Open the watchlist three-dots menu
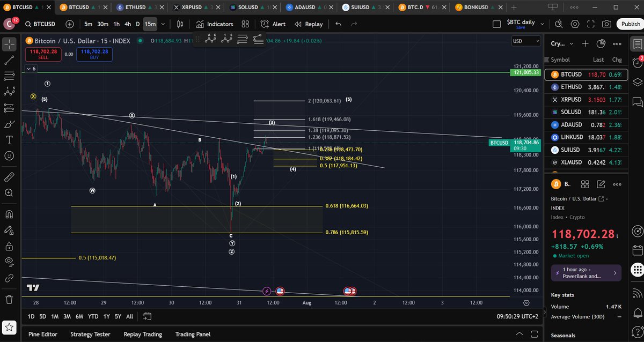Viewport: 644px width, 342px height. click(x=617, y=43)
